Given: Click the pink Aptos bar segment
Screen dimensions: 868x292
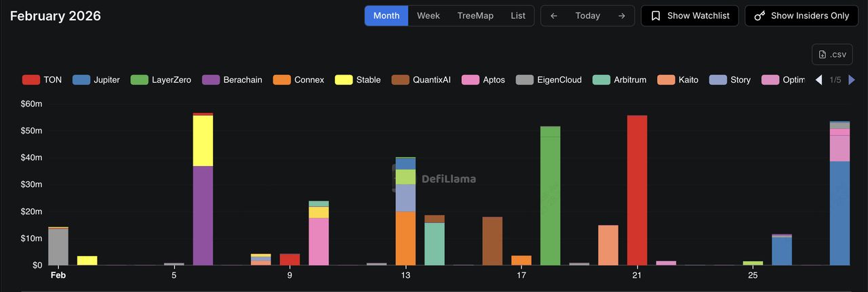Looking at the screenshot, I should pyautogui.click(x=319, y=242).
